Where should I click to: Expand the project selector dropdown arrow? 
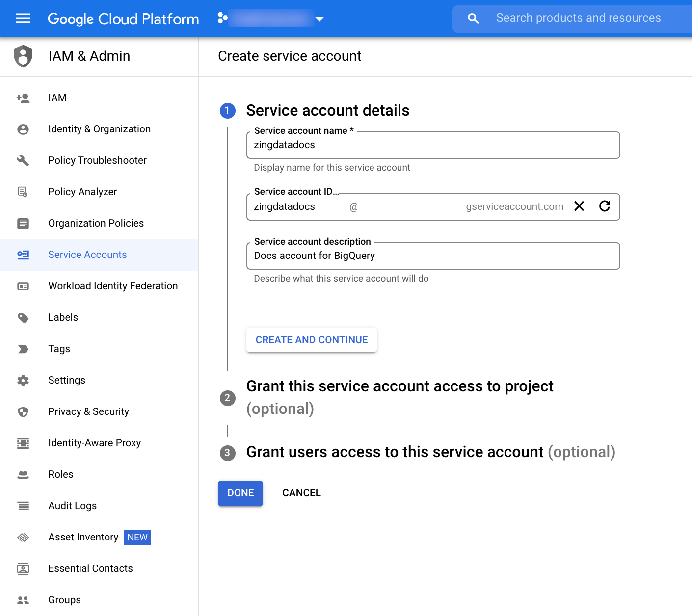tap(319, 19)
